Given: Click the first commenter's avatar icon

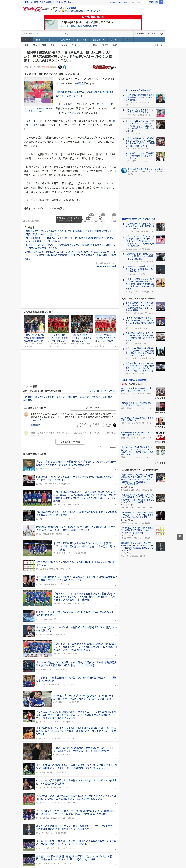Looking at the screenshot, I should 26,415.
